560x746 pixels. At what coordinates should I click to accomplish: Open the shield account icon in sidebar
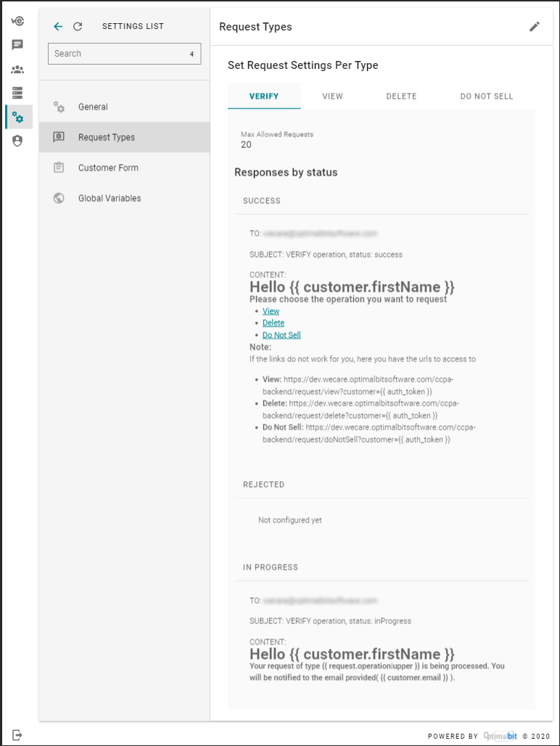(17, 141)
